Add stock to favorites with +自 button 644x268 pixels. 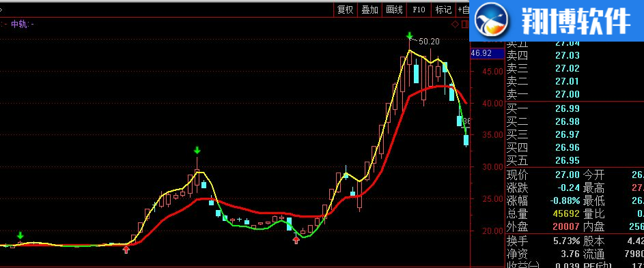[463, 10]
